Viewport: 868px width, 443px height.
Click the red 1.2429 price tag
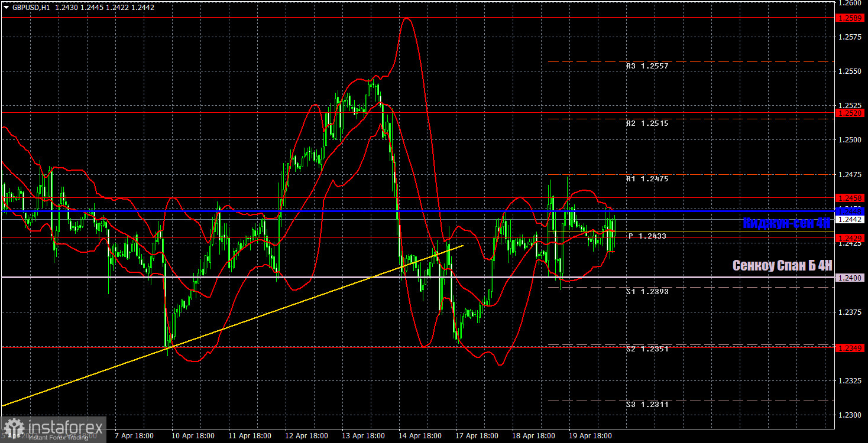850,237
